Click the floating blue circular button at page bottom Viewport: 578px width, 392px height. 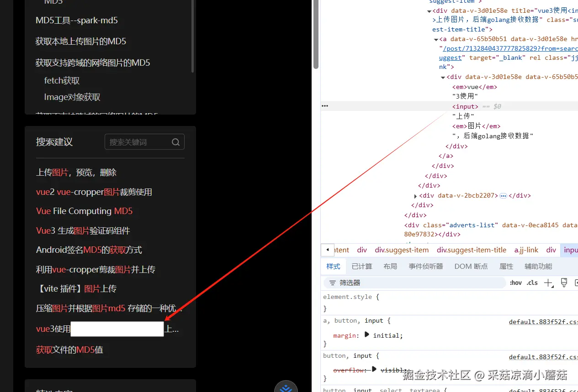pyautogui.click(x=286, y=387)
